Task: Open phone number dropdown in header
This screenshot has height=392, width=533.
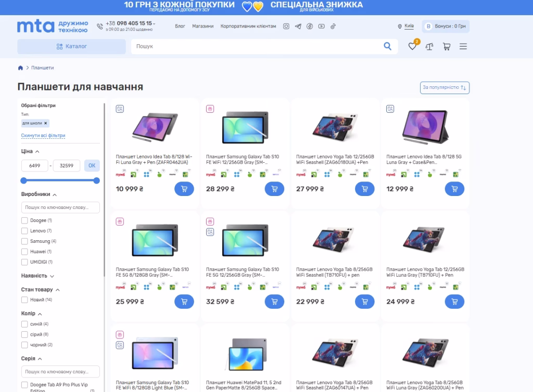Action: click(154, 24)
